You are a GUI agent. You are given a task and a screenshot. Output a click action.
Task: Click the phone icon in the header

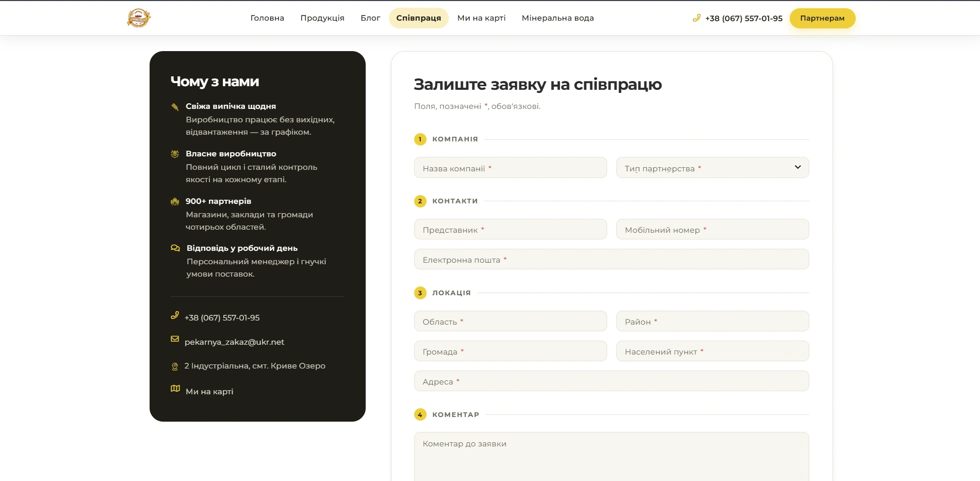pyautogui.click(x=696, y=18)
